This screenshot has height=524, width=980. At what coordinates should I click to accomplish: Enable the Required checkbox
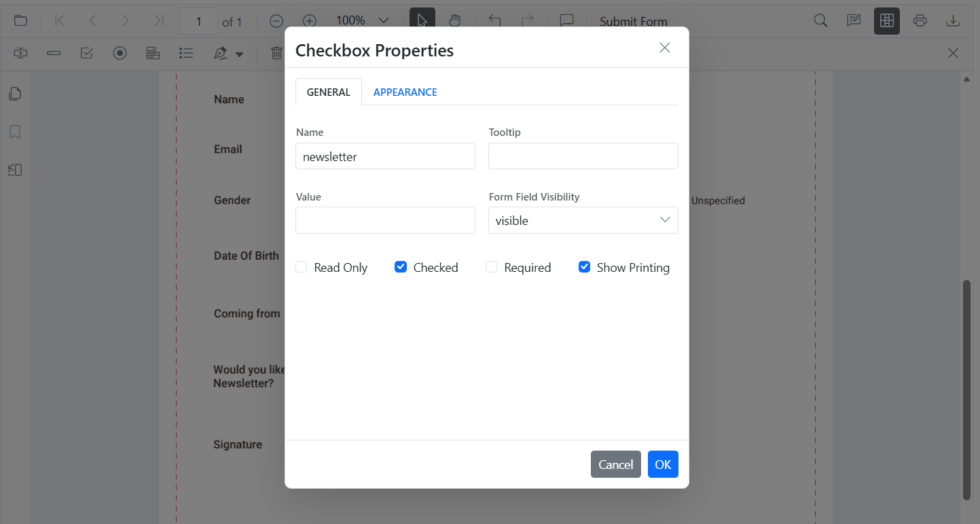[x=491, y=266]
